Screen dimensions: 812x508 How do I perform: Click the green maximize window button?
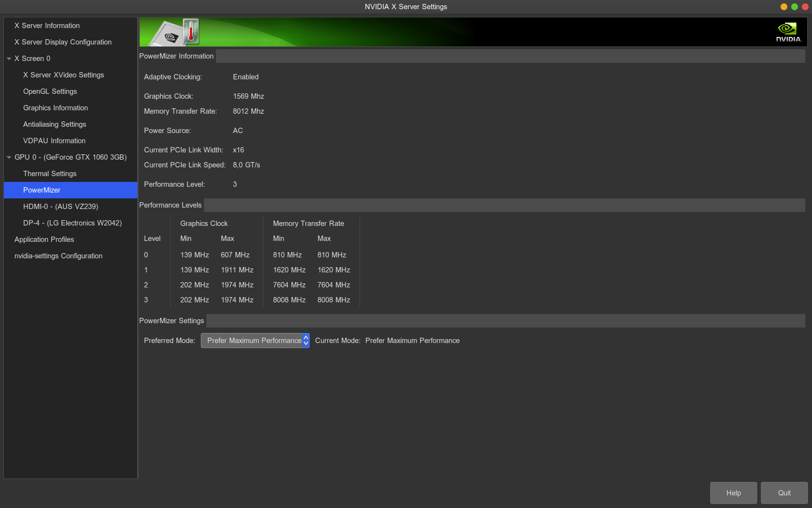795,7
